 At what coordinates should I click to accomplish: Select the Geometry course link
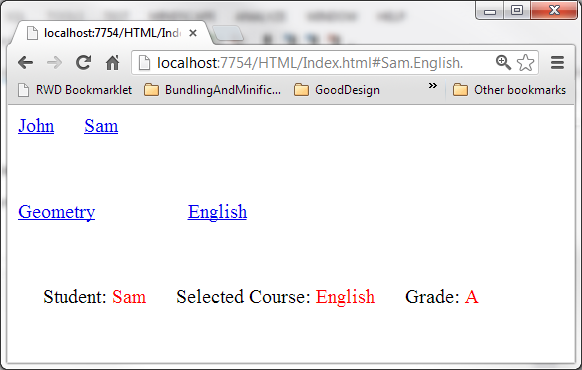click(x=56, y=212)
